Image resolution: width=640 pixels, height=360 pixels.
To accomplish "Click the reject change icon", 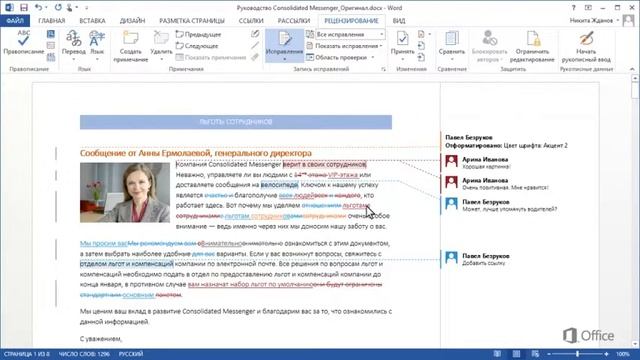I will (421, 34).
